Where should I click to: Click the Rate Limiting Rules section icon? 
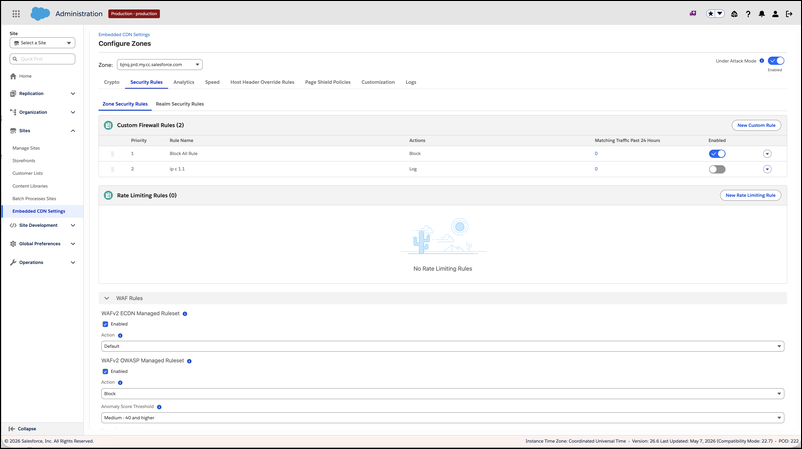[108, 195]
